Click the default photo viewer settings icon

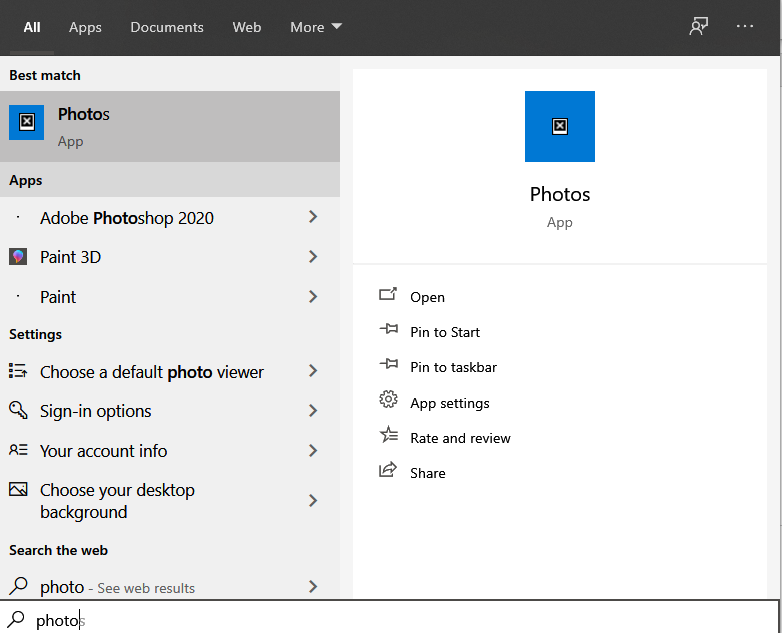[x=18, y=371]
